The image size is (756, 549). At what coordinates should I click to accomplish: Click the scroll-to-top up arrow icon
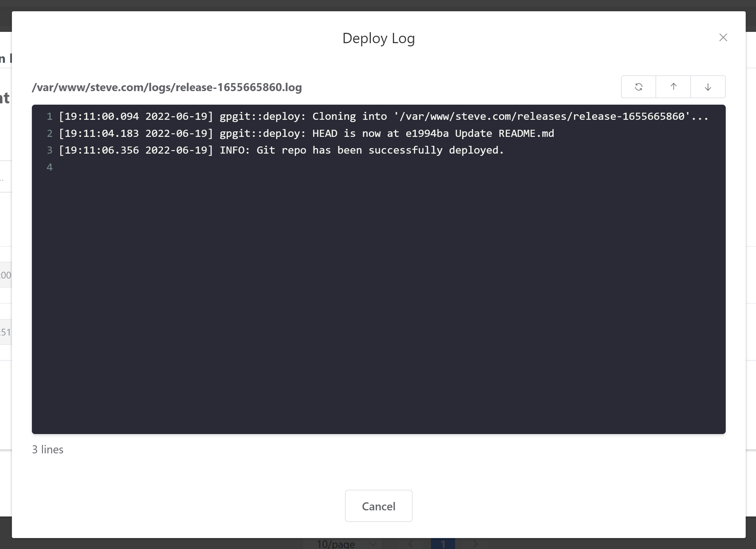tap(673, 87)
